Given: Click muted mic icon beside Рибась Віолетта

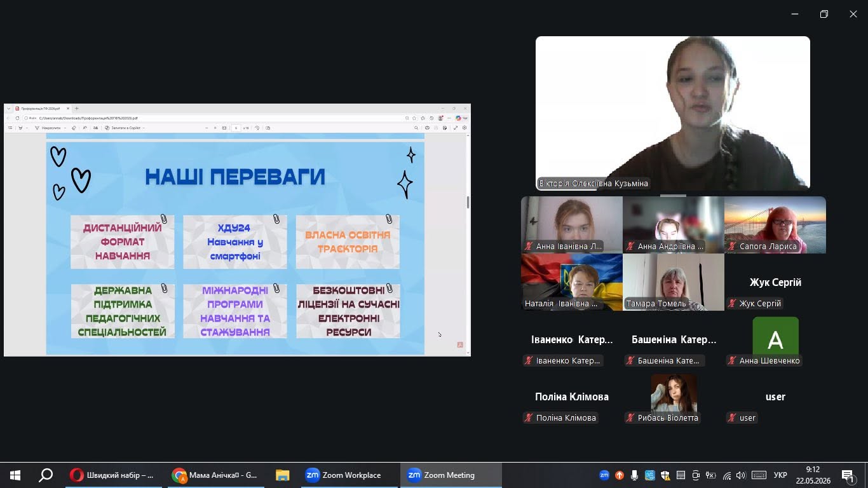Looking at the screenshot, I should coord(630,418).
